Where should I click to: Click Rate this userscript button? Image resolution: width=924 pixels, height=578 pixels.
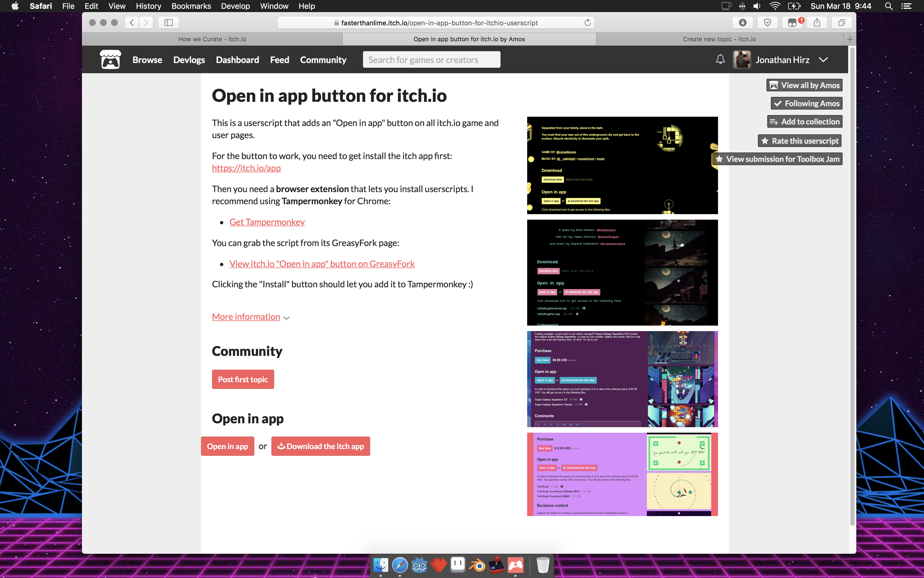pos(800,141)
